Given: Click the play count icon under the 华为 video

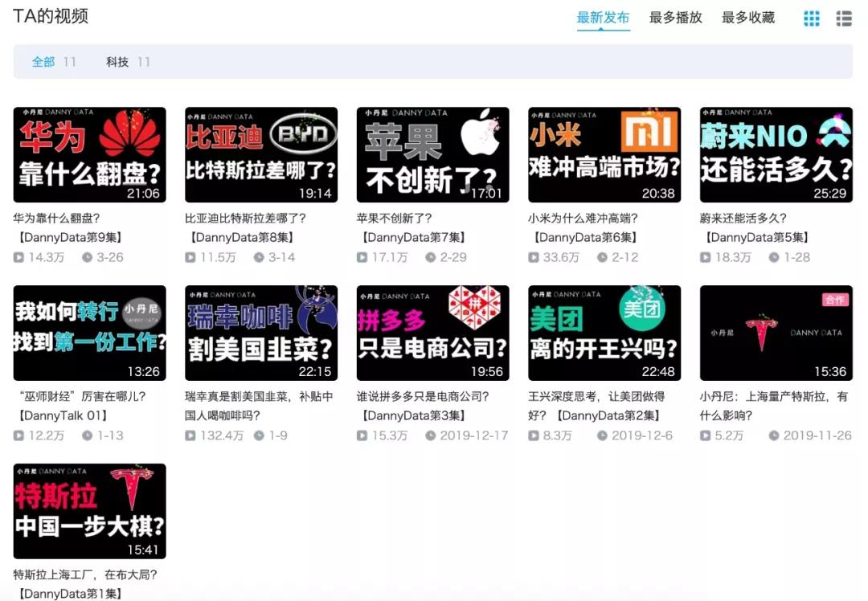Looking at the screenshot, I should tap(17, 256).
